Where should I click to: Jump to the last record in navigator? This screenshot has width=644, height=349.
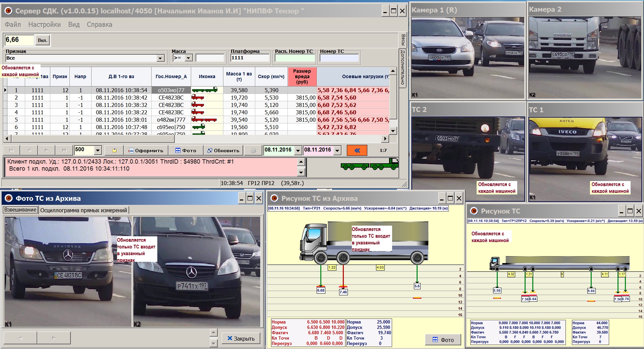click(x=64, y=151)
